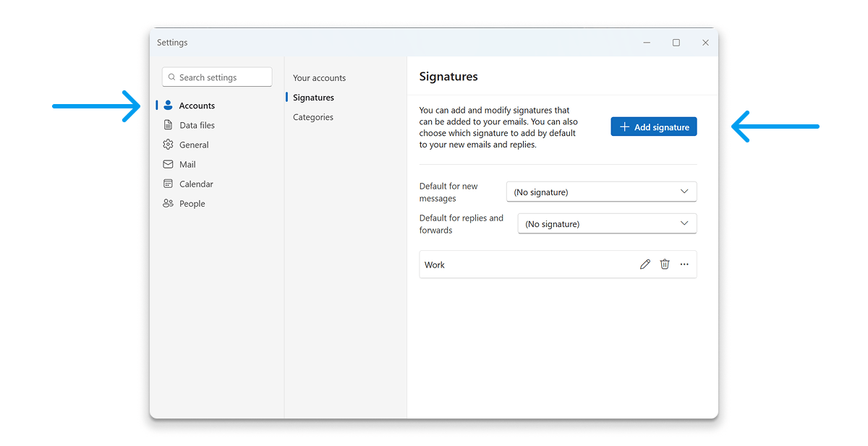
Task: Open Default for replies and forwards dropdown
Action: tap(607, 223)
